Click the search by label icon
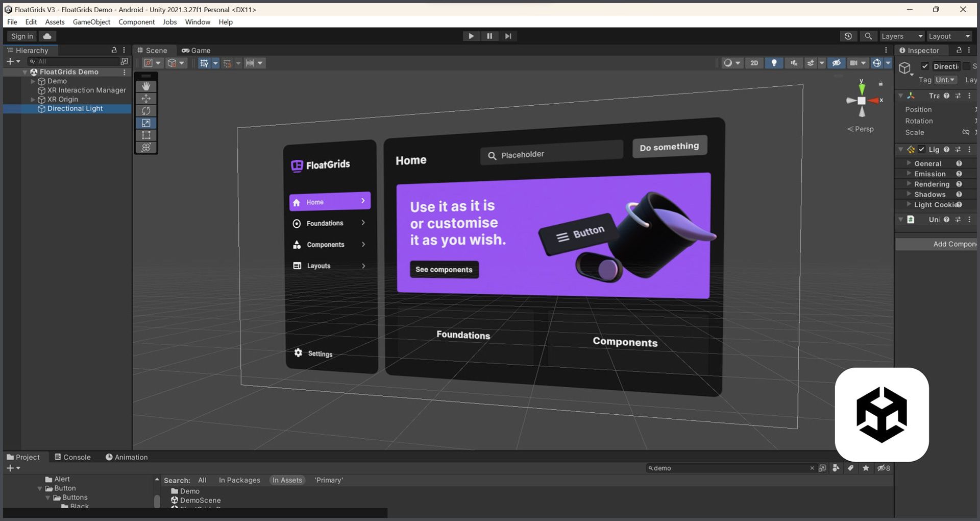Viewport: 980px width, 521px height. [x=851, y=468]
